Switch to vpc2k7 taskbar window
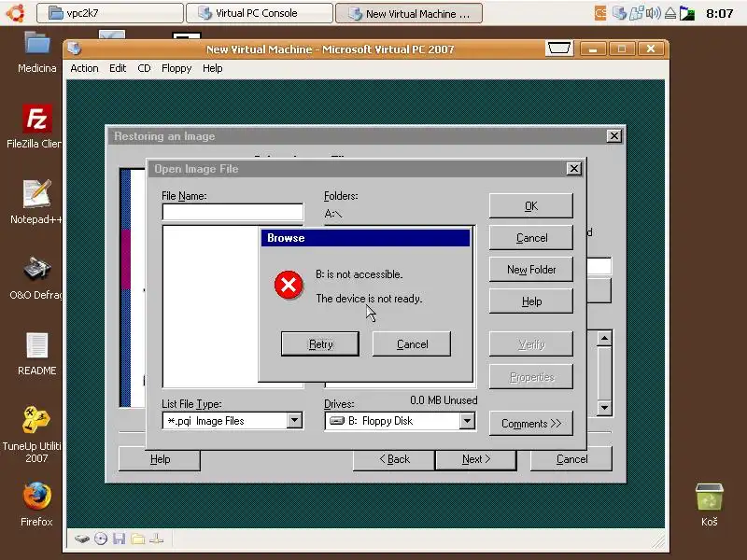The height and width of the screenshot is (560, 747). 109,13
